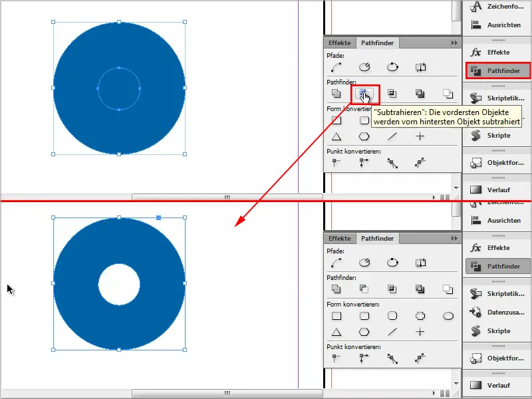Convert shape to beveled rectangle, lower panel

392,316
